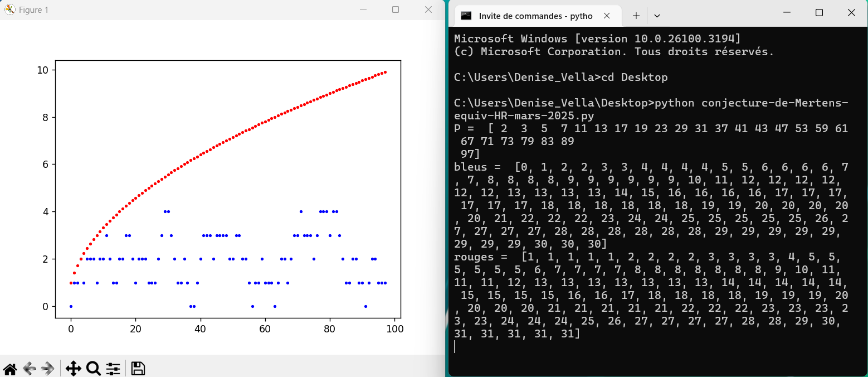Close the Figure 1 plot window

[x=428, y=9]
